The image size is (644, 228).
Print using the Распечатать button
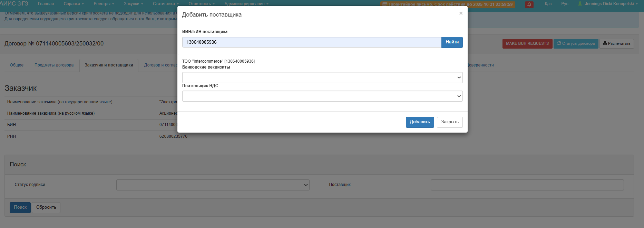[616, 44]
